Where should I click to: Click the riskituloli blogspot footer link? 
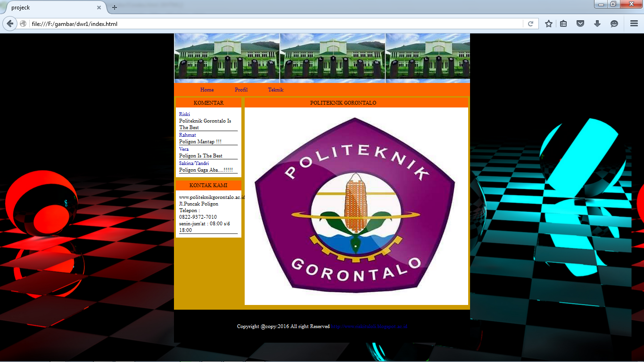coord(369,326)
